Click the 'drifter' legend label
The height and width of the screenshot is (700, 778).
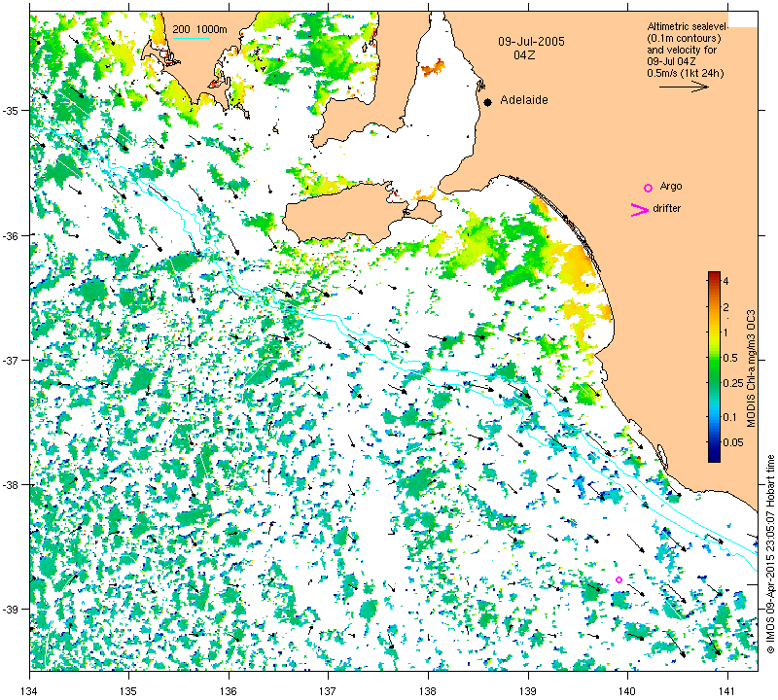click(667, 208)
